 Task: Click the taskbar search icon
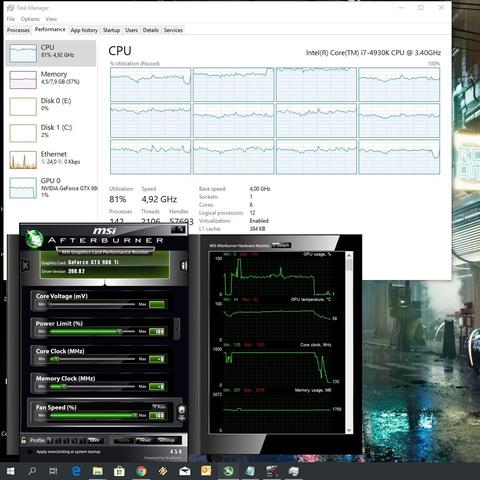[32, 471]
